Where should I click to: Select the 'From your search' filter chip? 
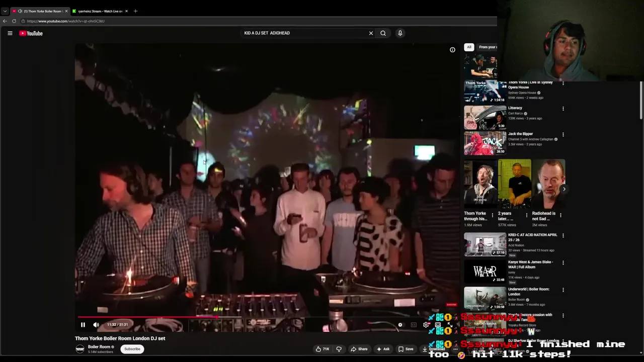point(487,47)
